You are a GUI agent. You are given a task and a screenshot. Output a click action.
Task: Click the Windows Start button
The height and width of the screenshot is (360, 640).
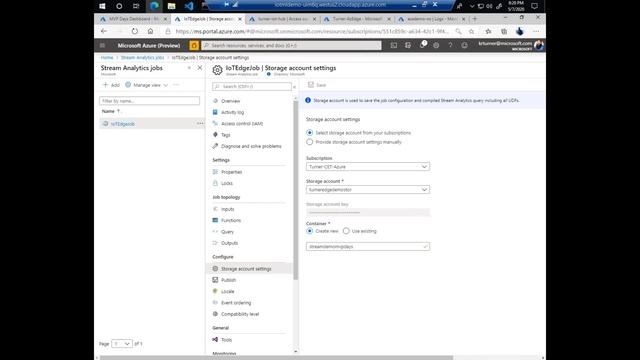coord(102,6)
